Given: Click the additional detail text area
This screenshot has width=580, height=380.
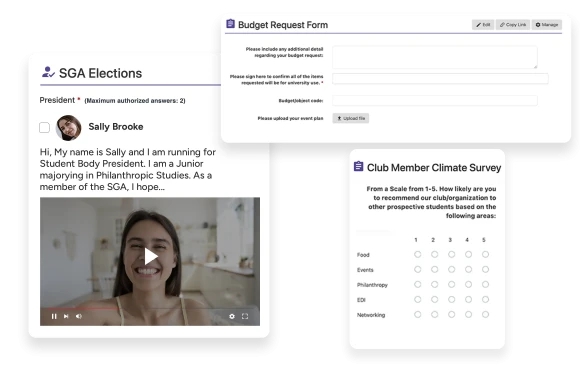Looking at the screenshot, I should (x=435, y=57).
